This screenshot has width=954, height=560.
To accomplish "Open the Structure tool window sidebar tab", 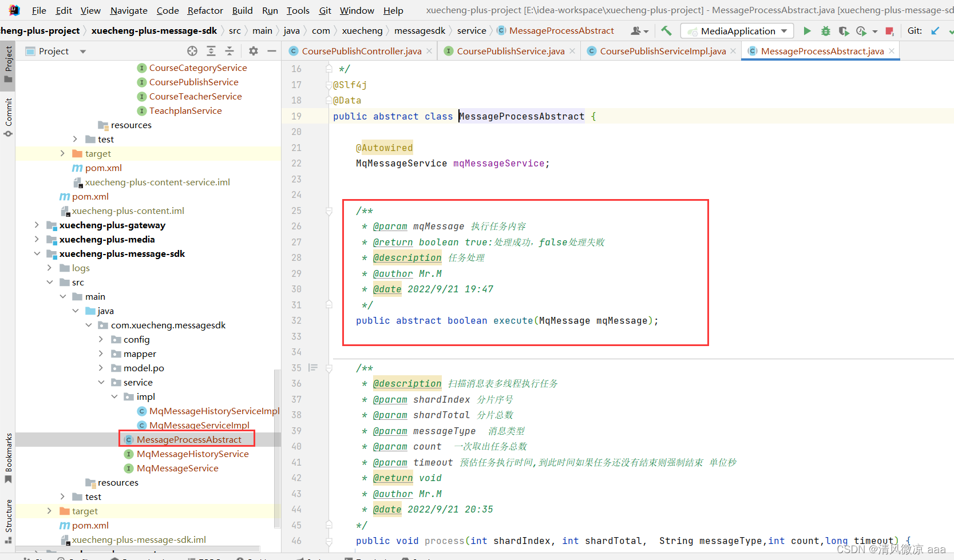I will click(8, 521).
